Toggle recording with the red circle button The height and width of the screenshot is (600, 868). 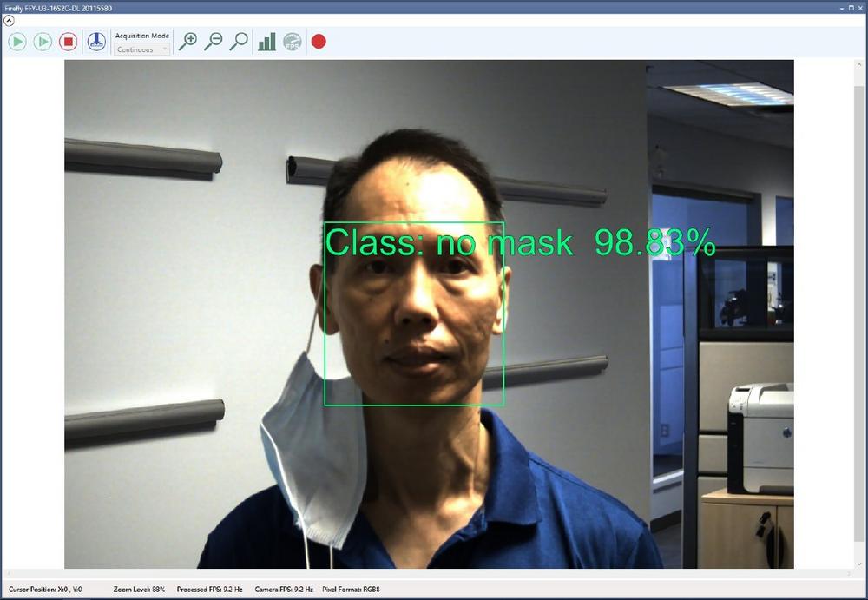319,41
